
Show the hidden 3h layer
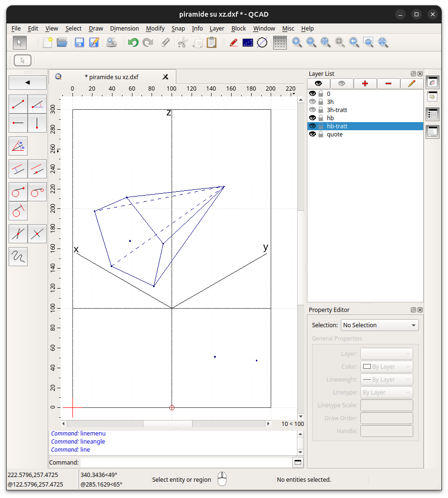click(313, 102)
